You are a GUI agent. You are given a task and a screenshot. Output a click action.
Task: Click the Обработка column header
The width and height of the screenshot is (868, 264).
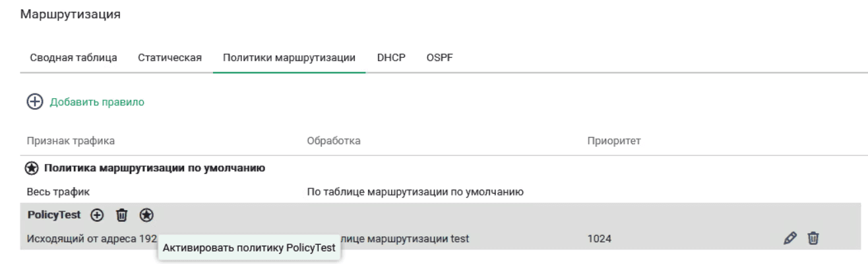334,141
